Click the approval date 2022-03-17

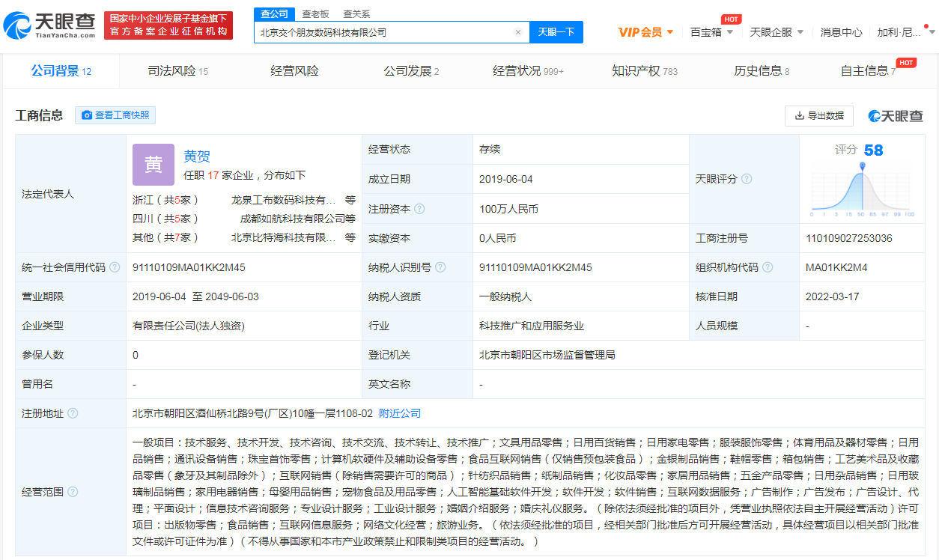(x=833, y=296)
